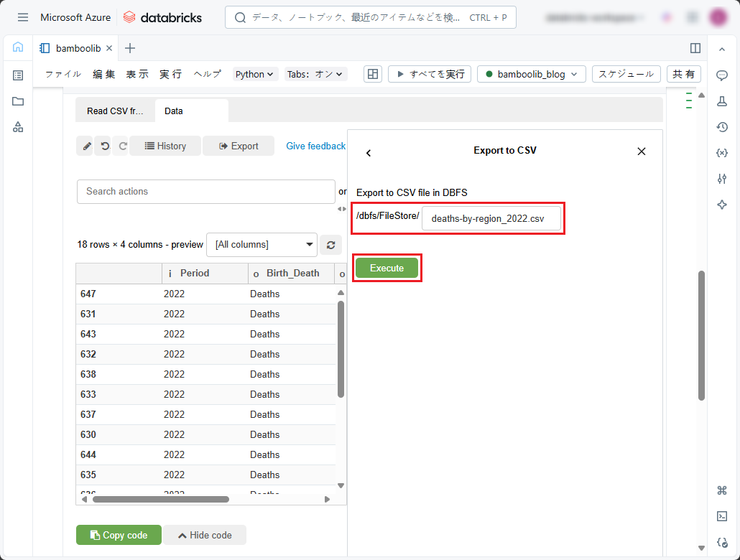
Task: Open the [All columns] dropdown
Action: [262, 245]
